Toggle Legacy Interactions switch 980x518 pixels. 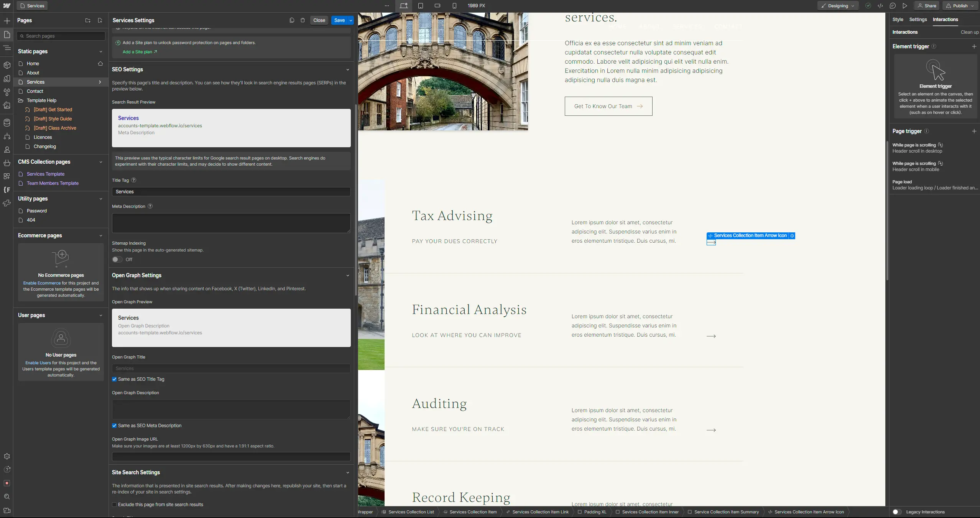[x=896, y=512]
